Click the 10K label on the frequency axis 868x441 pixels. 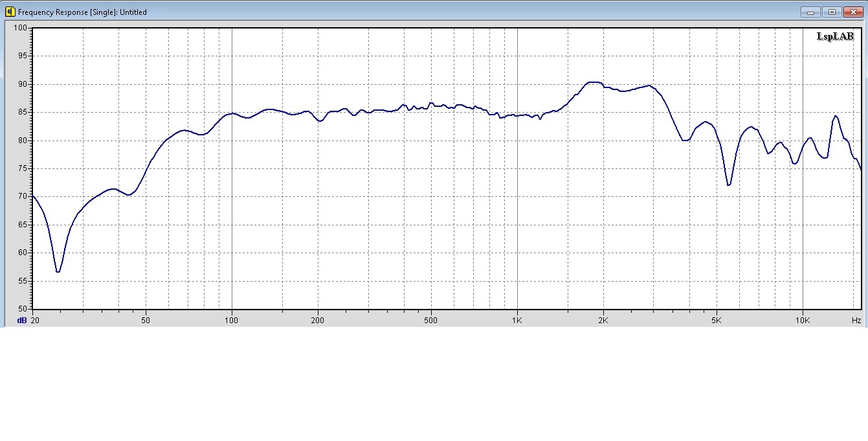click(x=803, y=321)
